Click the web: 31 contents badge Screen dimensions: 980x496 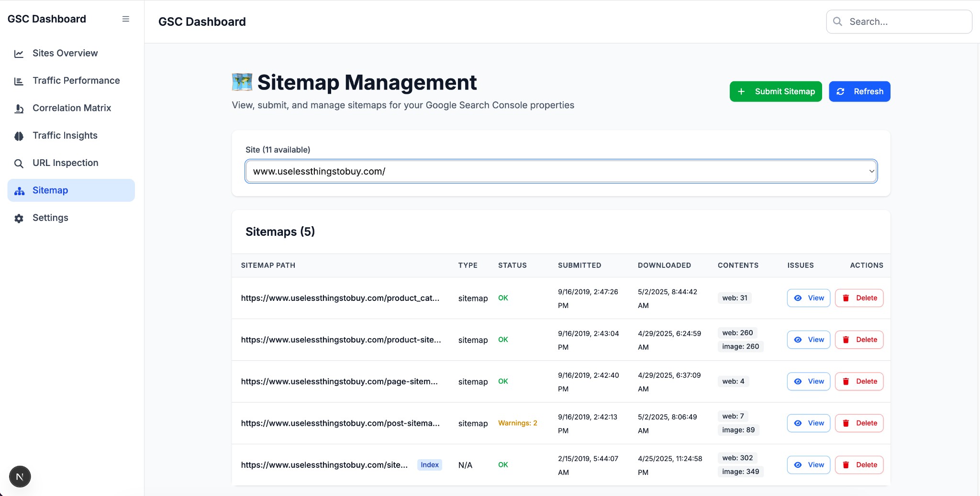tap(735, 298)
